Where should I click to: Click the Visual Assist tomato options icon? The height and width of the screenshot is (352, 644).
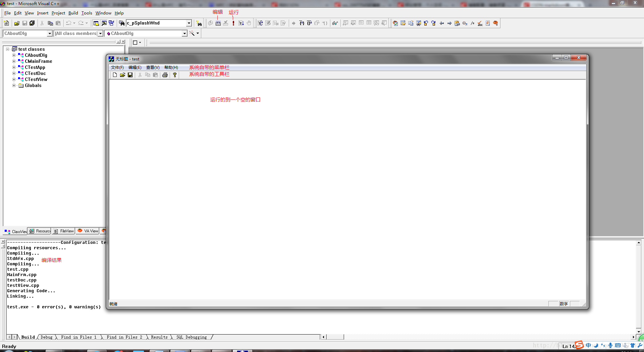[x=496, y=23]
